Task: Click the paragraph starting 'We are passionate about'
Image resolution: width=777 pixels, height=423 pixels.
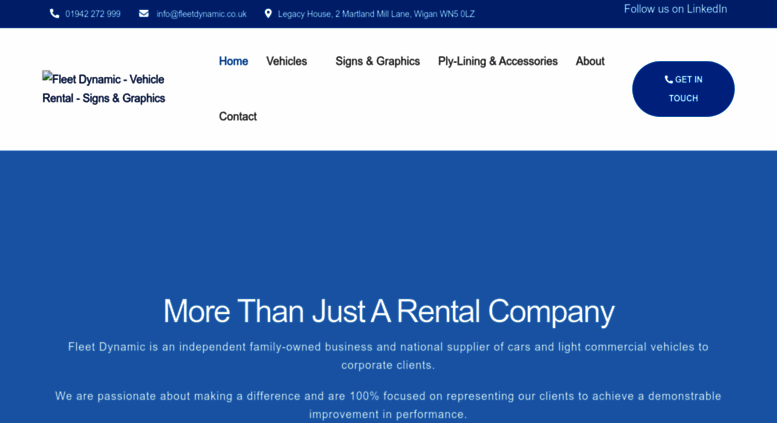Action: pos(388,405)
